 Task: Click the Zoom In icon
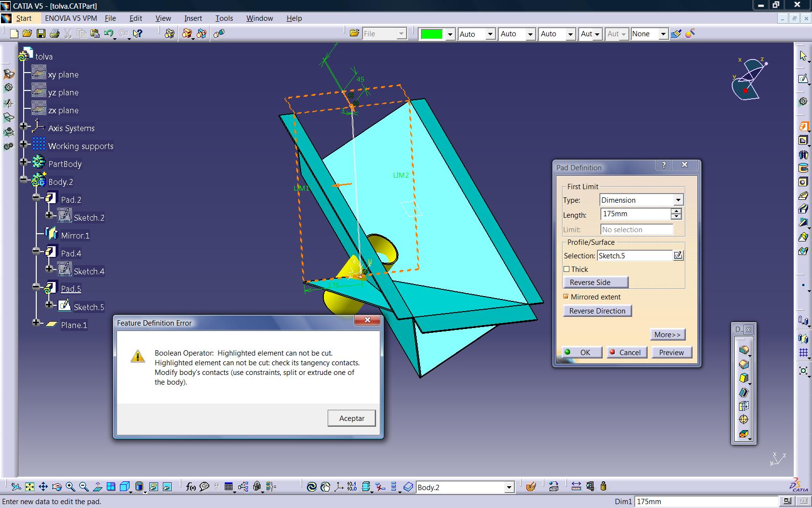pos(70,487)
